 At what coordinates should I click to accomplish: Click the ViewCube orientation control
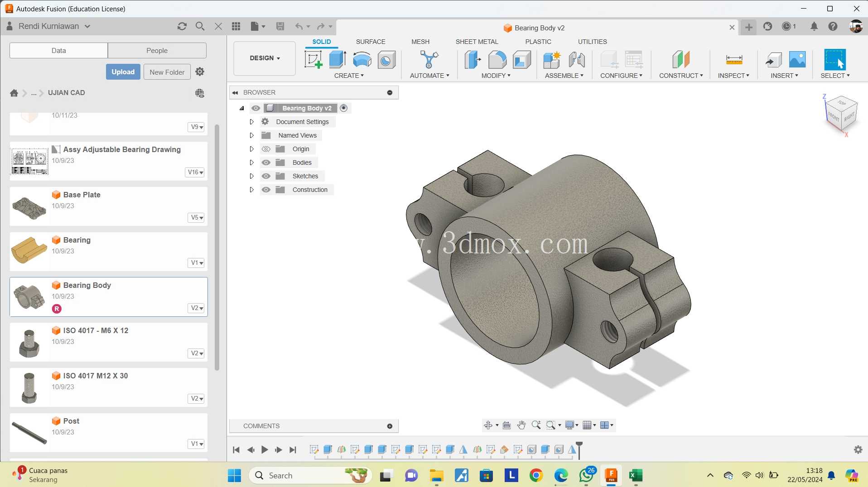[840, 114]
